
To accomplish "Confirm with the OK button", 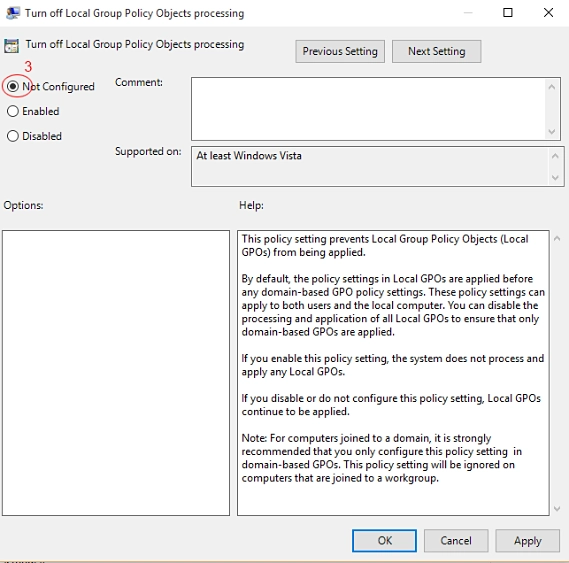I will [384, 540].
